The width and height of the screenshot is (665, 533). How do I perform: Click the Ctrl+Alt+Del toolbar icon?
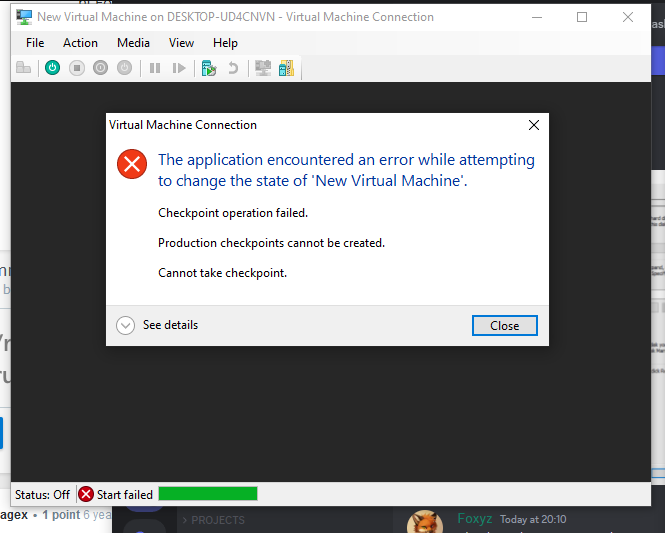tap(24, 68)
